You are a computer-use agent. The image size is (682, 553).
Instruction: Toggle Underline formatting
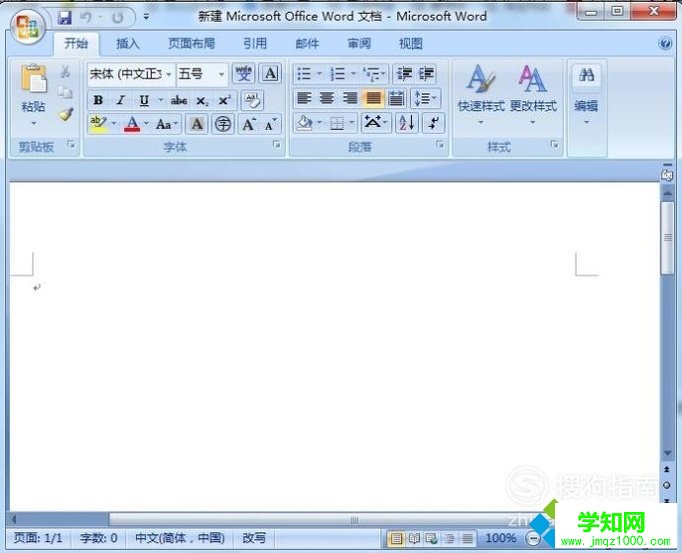point(144,101)
